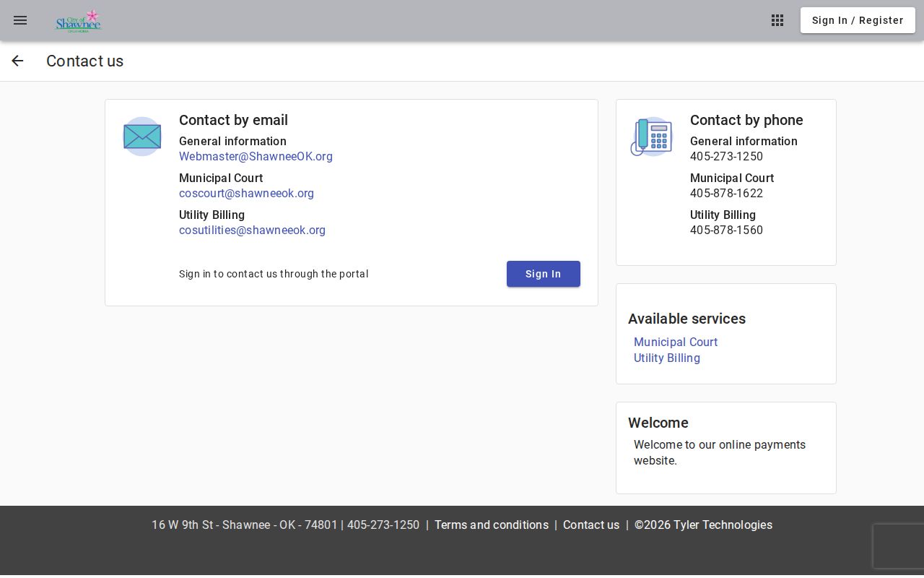Click the Welcome heading
This screenshot has width=924, height=578.
click(x=658, y=423)
